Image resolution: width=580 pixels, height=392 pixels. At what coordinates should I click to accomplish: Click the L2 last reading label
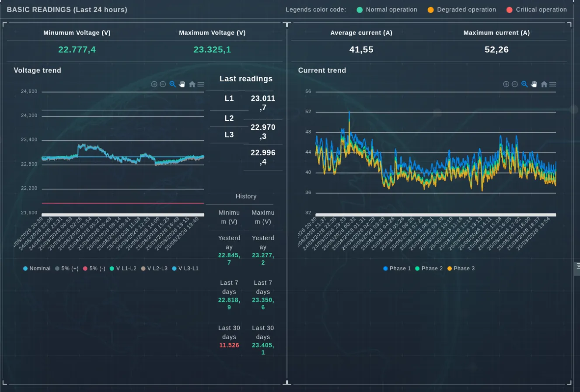[229, 118]
